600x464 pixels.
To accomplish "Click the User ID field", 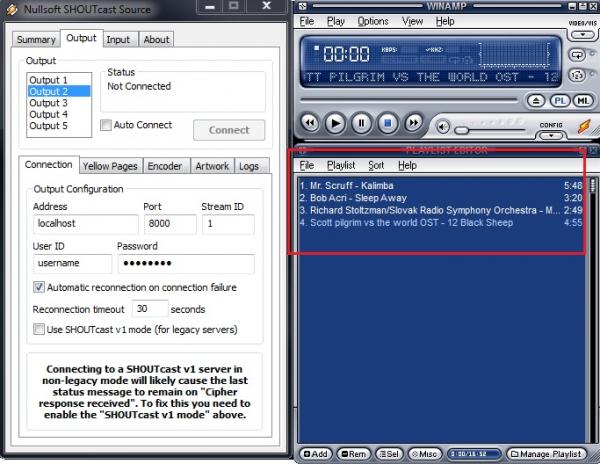I will pyautogui.click(x=72, y=264).
